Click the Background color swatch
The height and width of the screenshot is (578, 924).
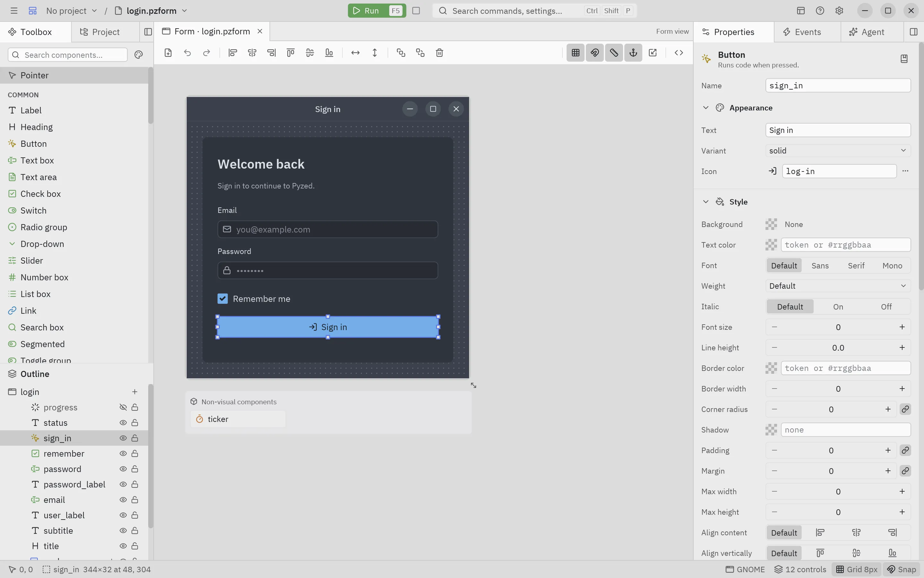pos(771,224)
